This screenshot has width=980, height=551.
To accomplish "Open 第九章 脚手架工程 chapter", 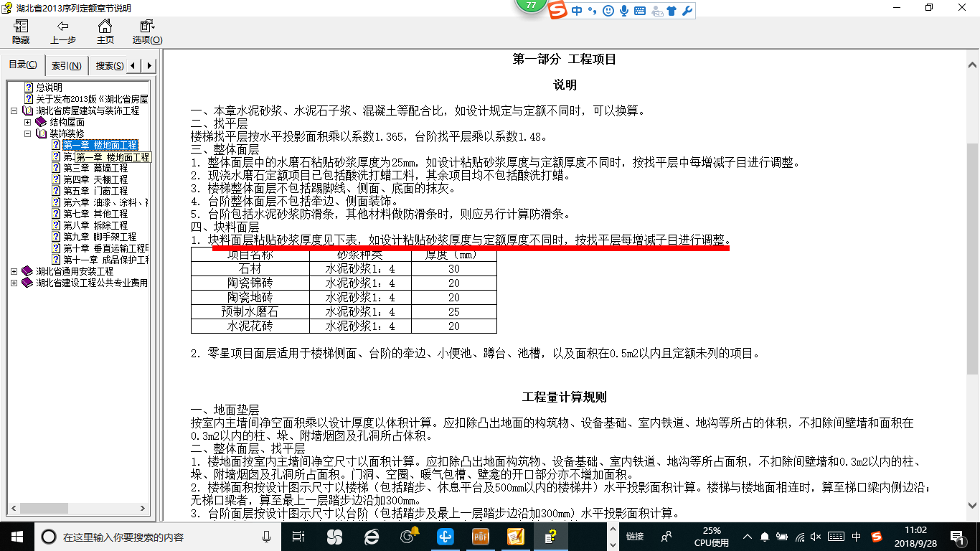I will tap(100, 237).
